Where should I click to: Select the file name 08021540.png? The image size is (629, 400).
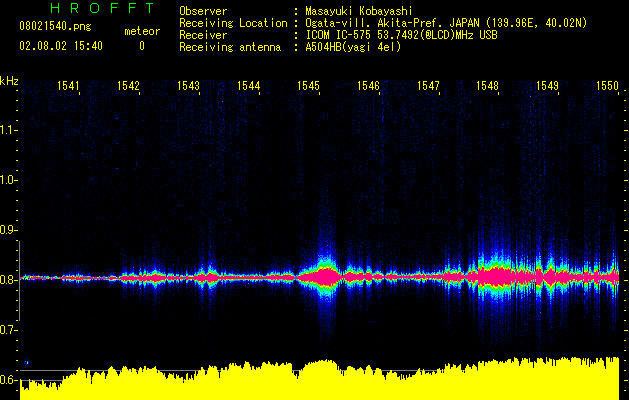point(55,27)
